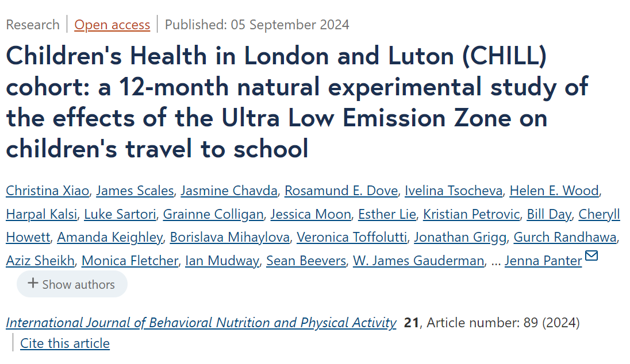Open Grainne Colligan author link
630x364 pixels.
point(213,214)
